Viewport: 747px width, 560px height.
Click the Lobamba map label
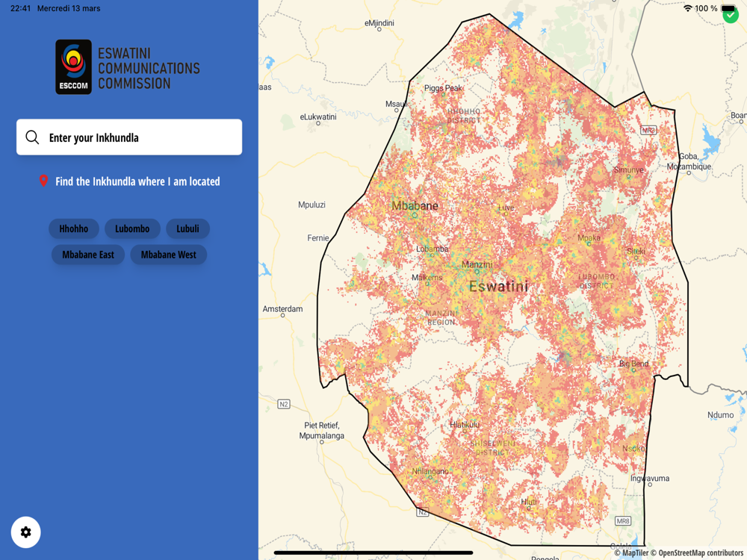[x=432, y=249]
